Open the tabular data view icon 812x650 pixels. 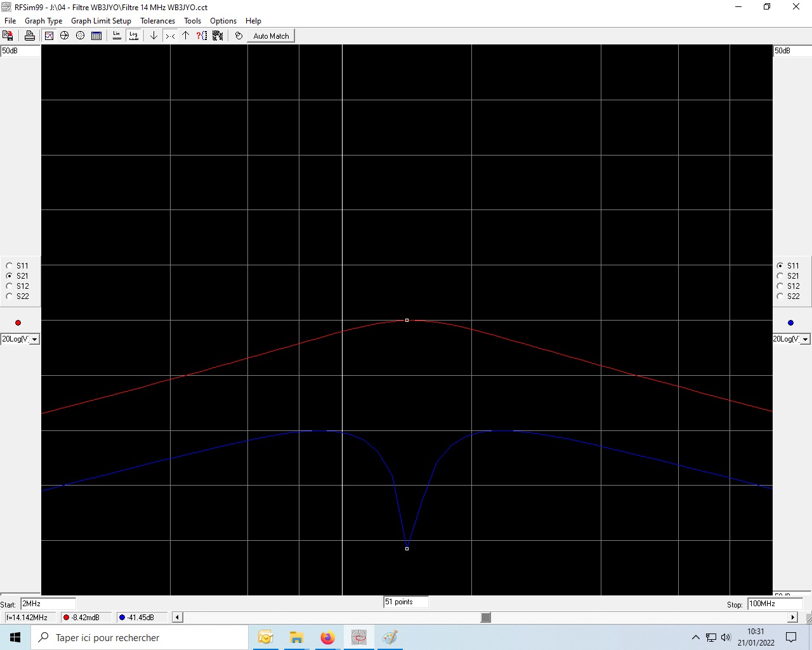[x=96, y=36]
